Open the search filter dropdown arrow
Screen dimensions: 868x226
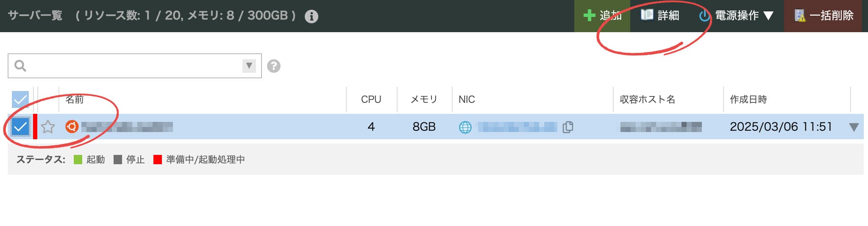pos(249,66)
